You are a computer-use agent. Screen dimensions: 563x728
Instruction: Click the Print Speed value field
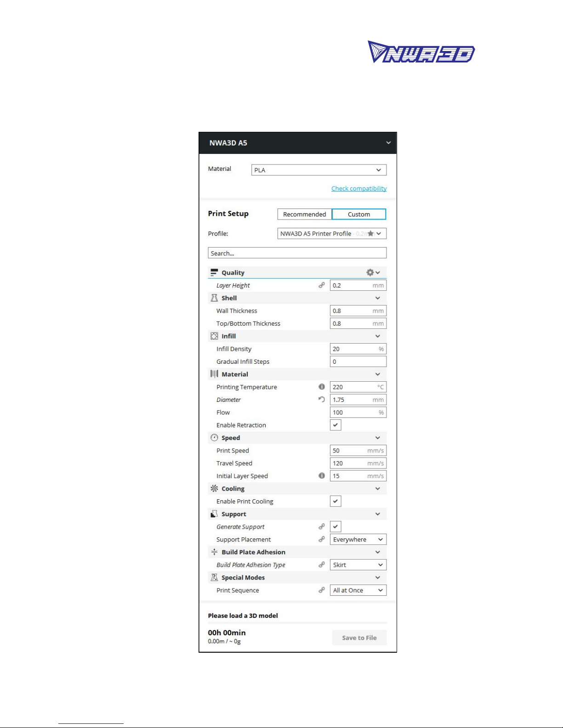coord(358,451)
